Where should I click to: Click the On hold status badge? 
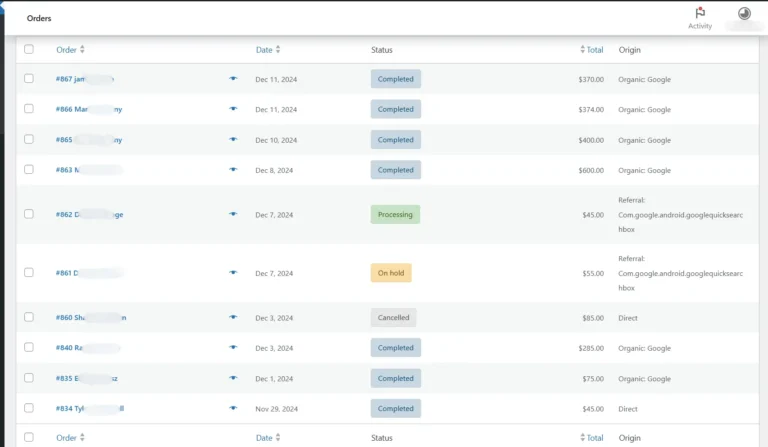click(391, 273)
